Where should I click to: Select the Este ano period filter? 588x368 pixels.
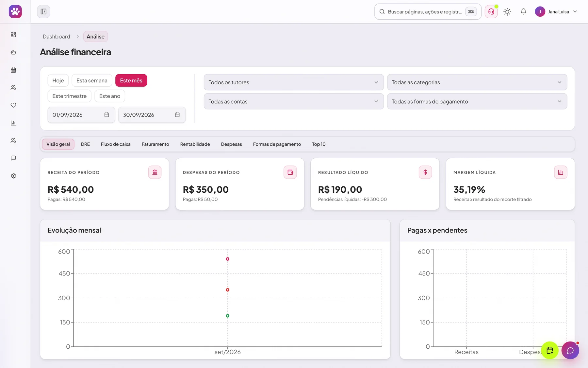pyautogui.click(x=110, y=96)
